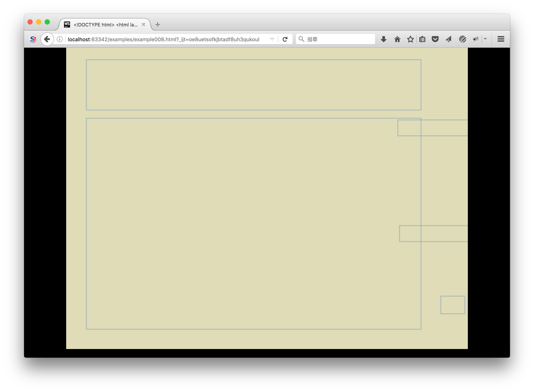Click the search magnifier icon
Viewport: 534px width, 392px height.
[301, 39]
